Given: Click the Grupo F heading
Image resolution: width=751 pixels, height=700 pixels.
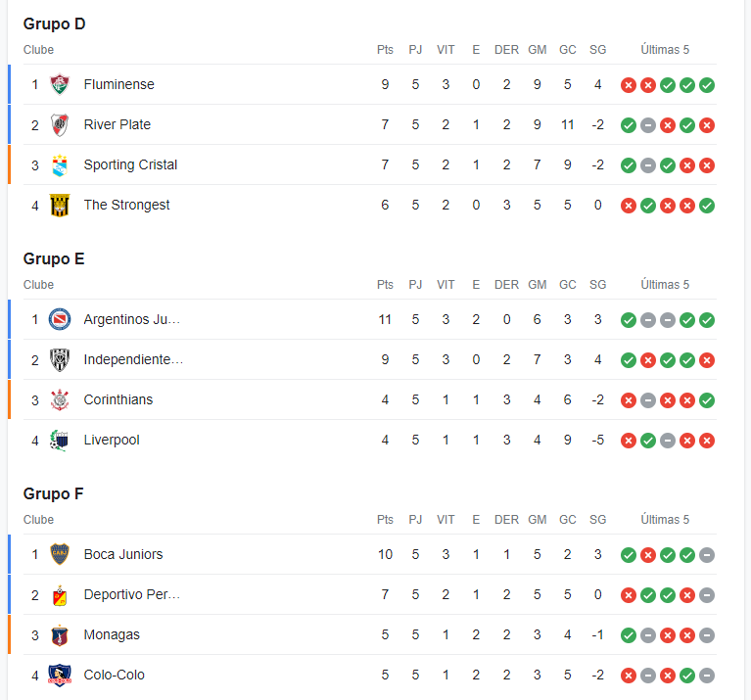Looking at the screenshot, I should (x=53, y=493).
